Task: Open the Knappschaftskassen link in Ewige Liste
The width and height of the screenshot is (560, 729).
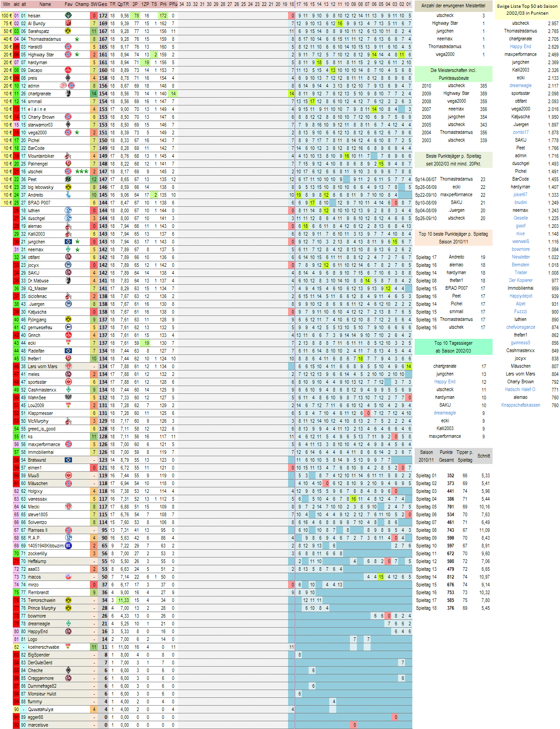Action: pyautogui.click(x=521, y=405)
